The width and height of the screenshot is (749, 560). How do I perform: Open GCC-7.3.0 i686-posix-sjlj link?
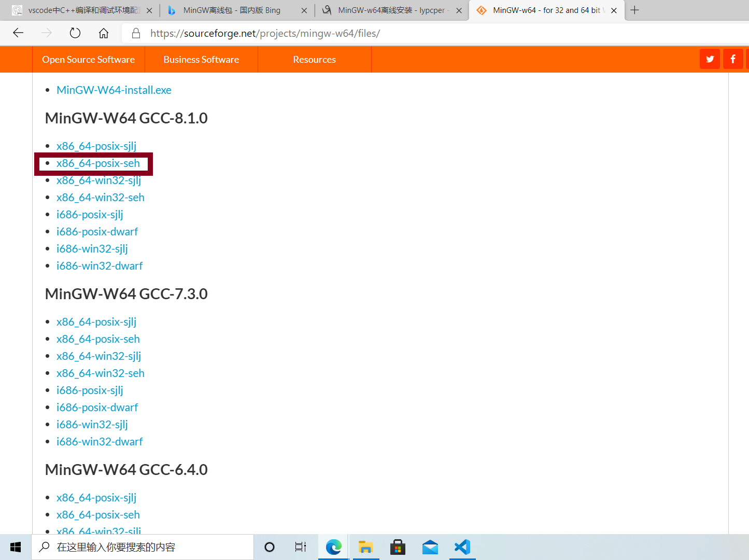coord(90,390)
